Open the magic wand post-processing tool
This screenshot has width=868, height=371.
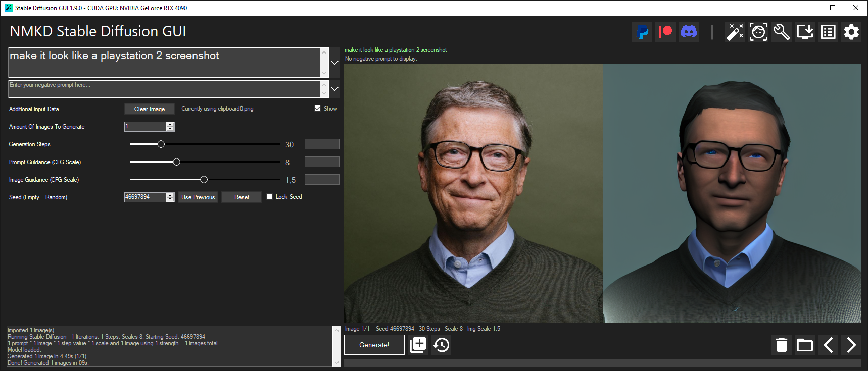[735, 32]
